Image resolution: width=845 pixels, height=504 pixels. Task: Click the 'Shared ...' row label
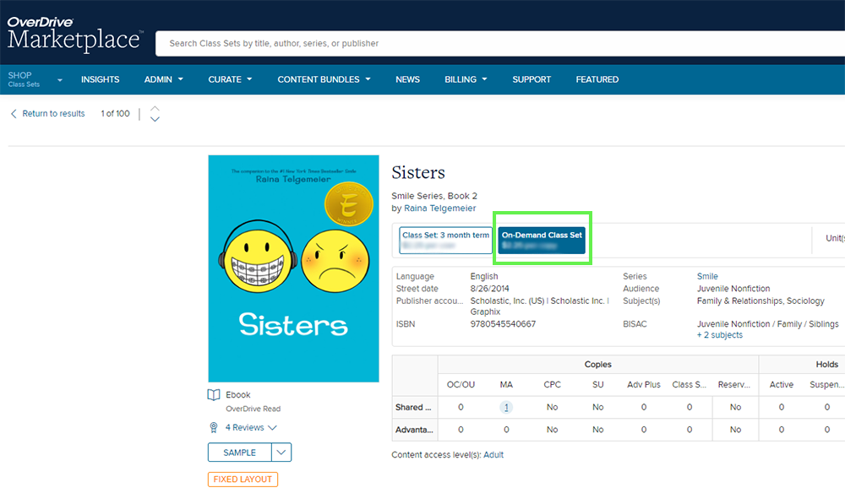(413, 407)
